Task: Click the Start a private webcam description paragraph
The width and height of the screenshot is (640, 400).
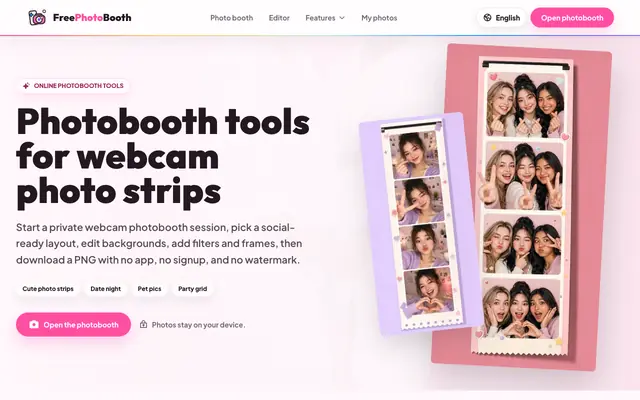Action: (x=159, y=243)
